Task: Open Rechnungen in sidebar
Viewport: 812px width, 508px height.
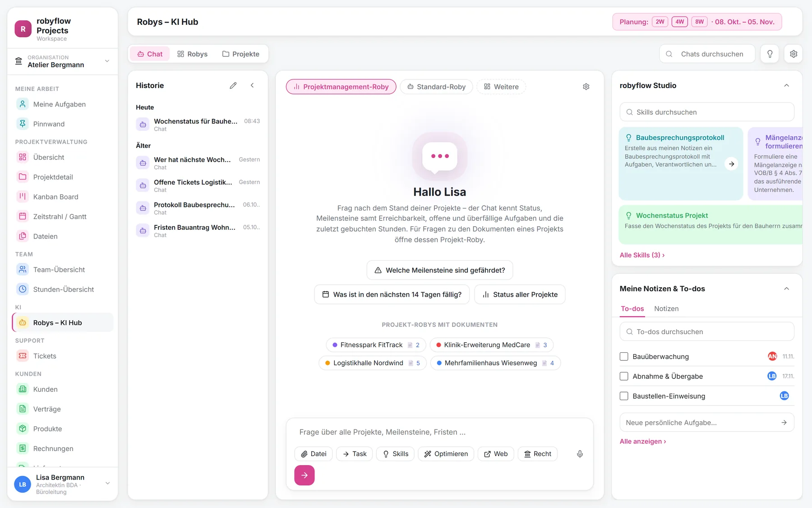Action: [x=62, y=448]
